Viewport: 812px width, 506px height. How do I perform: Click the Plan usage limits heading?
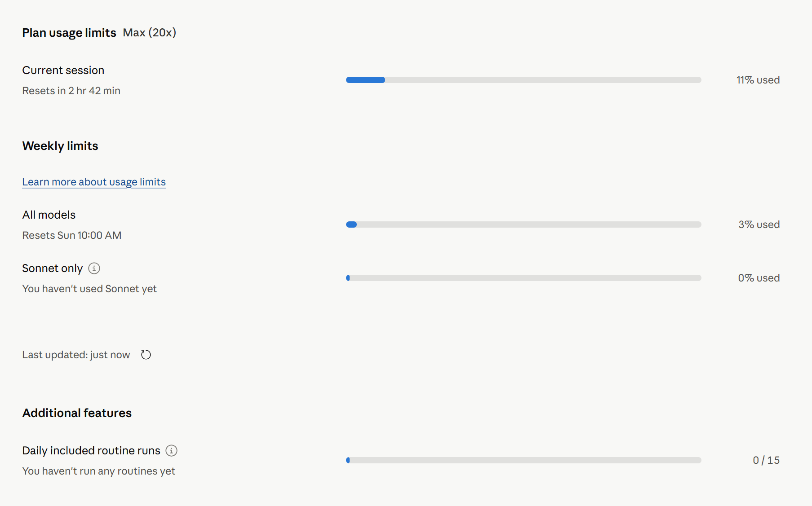coord(69,33)
